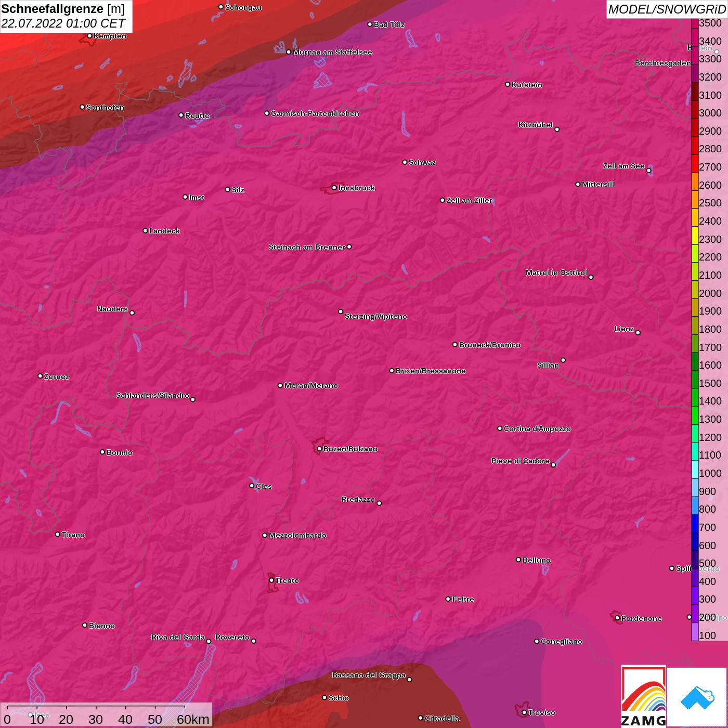Click the Predazzo marker dot
Viewport: 728px width, 728px height.
[x=379, y=503]
